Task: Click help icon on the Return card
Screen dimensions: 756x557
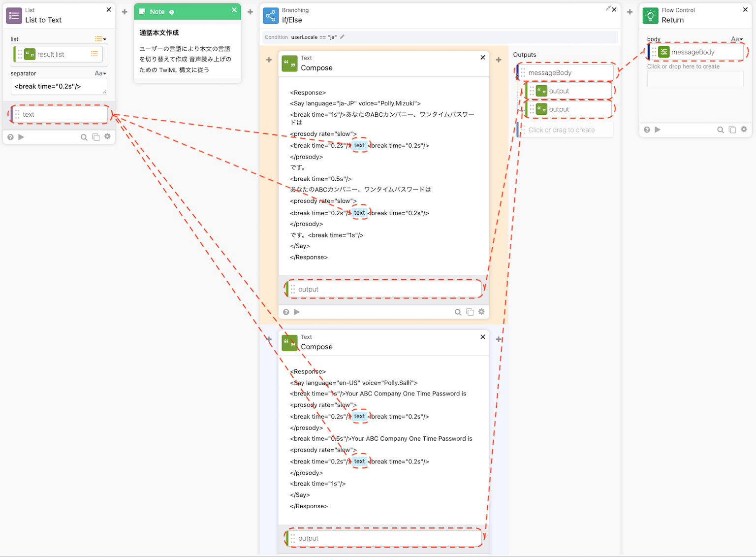Action: 647,130
